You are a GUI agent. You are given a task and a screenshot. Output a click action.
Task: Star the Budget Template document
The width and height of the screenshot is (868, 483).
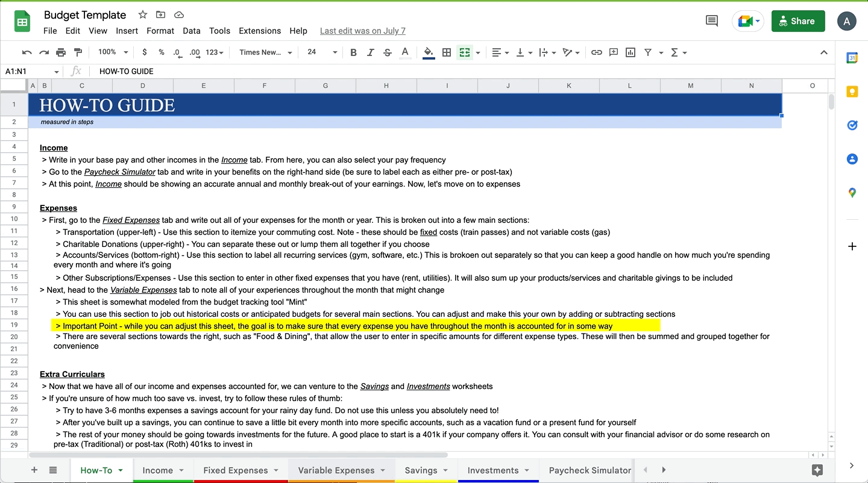142,14
